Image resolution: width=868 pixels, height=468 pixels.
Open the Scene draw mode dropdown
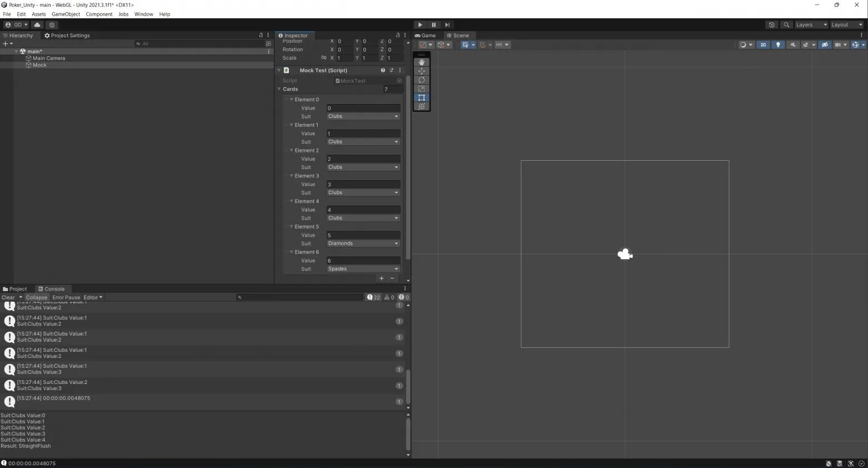[746, 45]
